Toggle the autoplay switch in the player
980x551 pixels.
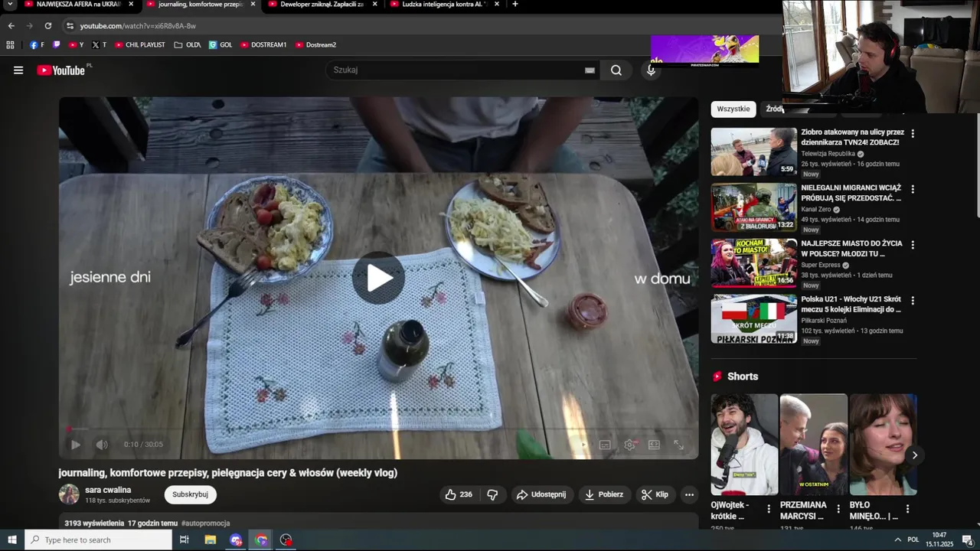[x=580, y=445]
